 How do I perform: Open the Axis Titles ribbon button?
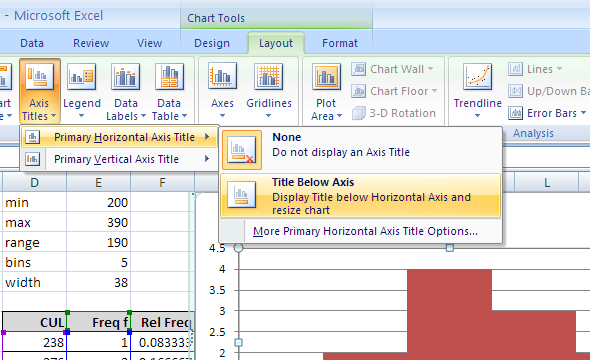click(x=40, y=91)
